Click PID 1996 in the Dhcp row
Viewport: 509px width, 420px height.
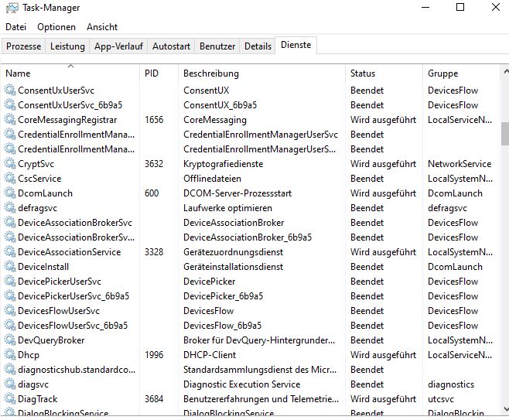coord(154,355)
